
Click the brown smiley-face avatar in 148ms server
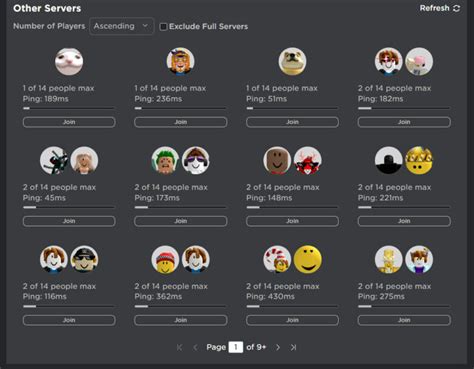[x=277, y=160]
